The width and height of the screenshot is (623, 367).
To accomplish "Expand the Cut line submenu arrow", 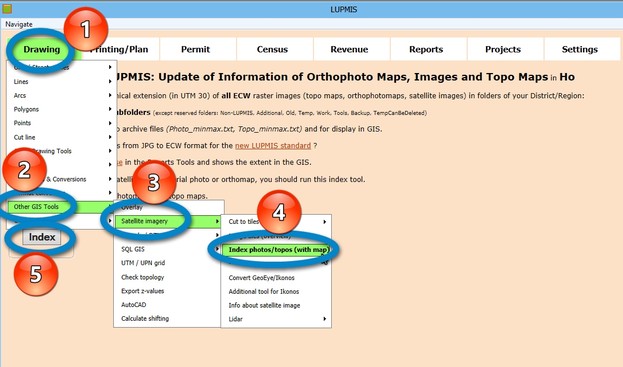I will point(110,137).
